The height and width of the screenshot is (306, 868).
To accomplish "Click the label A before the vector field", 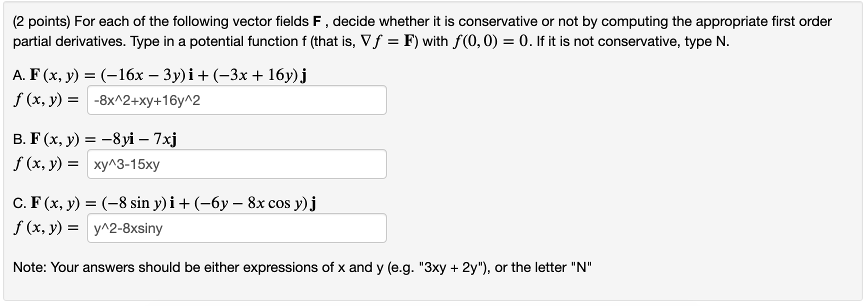I will 18,75.
